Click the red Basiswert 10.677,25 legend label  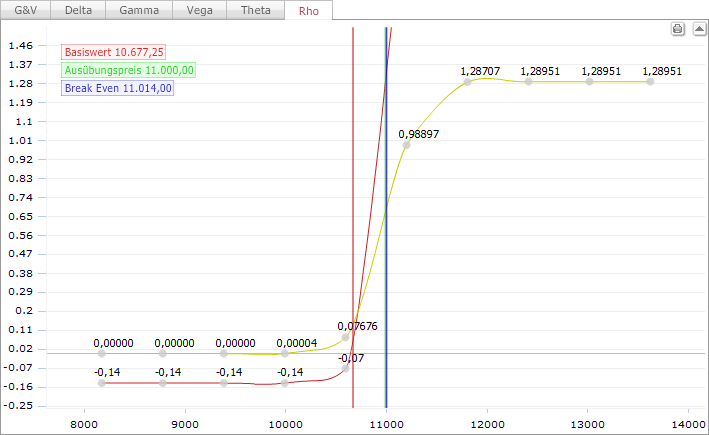(113, 52)
